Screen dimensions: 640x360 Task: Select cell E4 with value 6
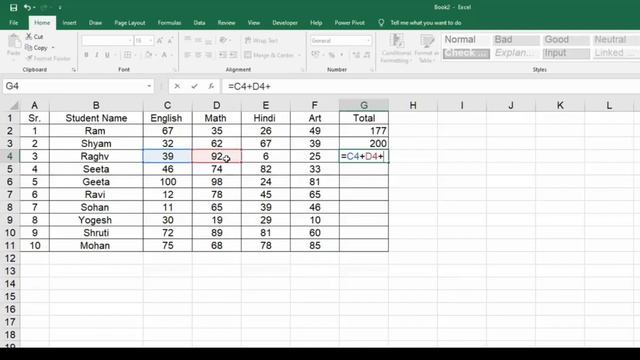(x=266, y=156)
